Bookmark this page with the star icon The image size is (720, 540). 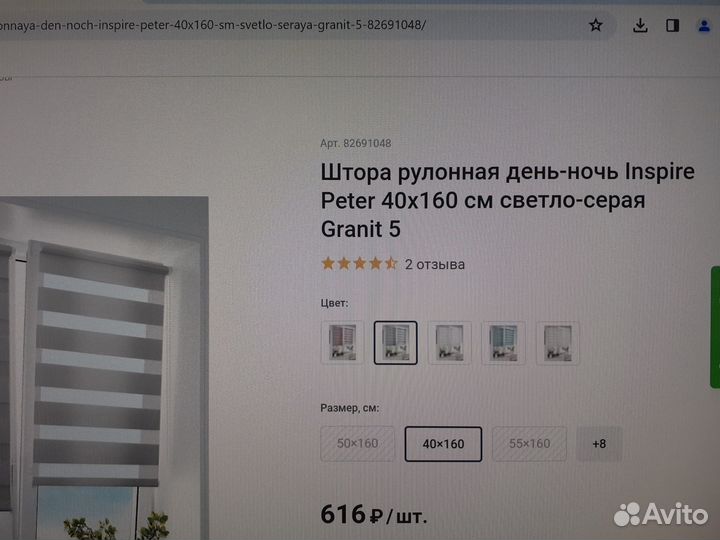[596, 25]
